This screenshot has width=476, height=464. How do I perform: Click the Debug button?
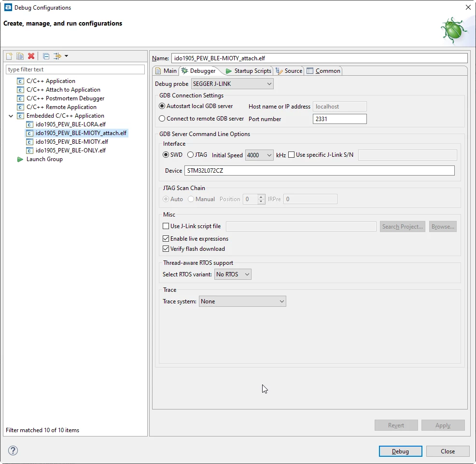[x=400, y=451]
